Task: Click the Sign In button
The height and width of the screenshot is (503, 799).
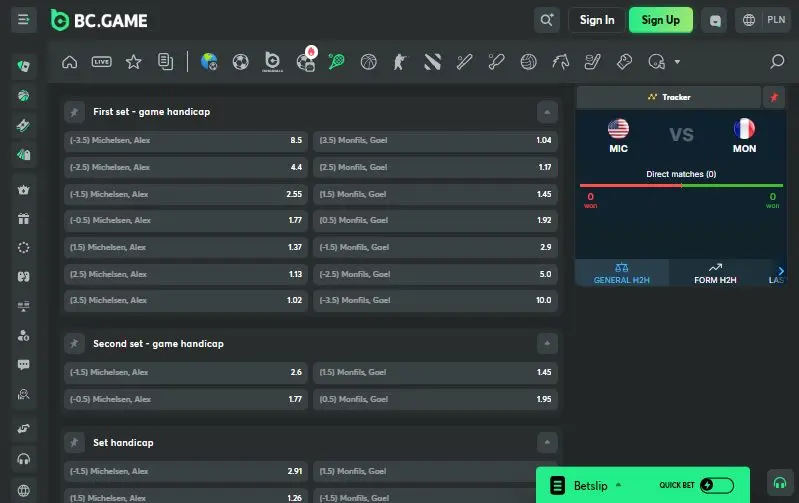Action: pyautogui.click(x=597, y=20)
